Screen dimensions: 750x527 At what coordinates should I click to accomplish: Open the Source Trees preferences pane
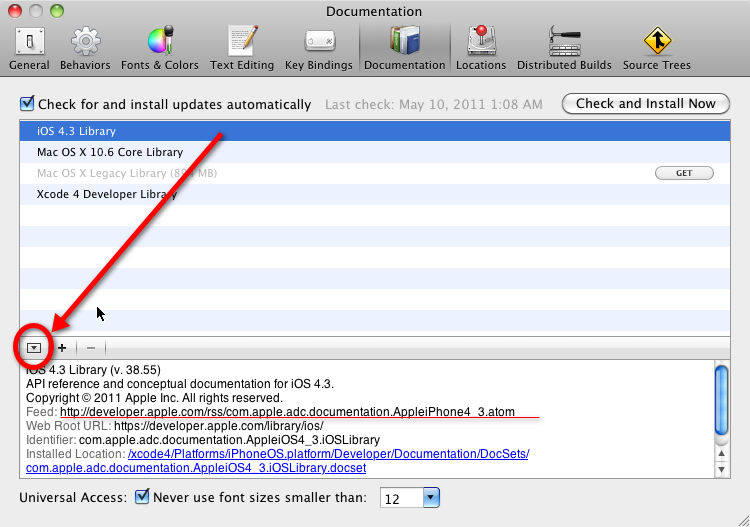pyautogui.click(x=657, y=49)
